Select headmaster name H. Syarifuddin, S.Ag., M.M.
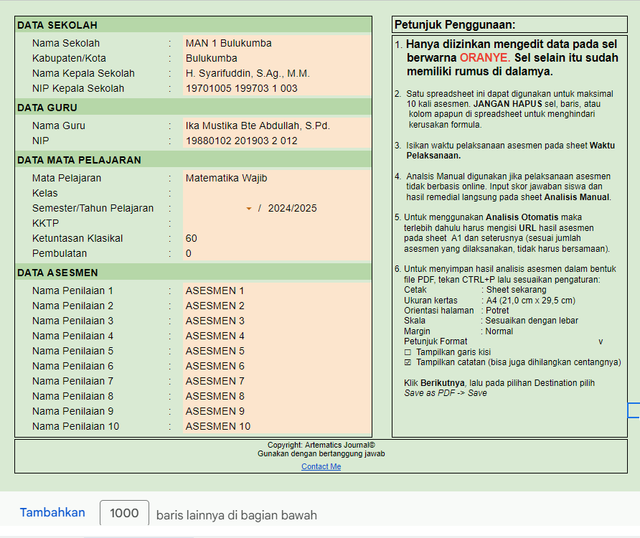The width and height of the screenshot is (640, 538). (x=277, y=73)
